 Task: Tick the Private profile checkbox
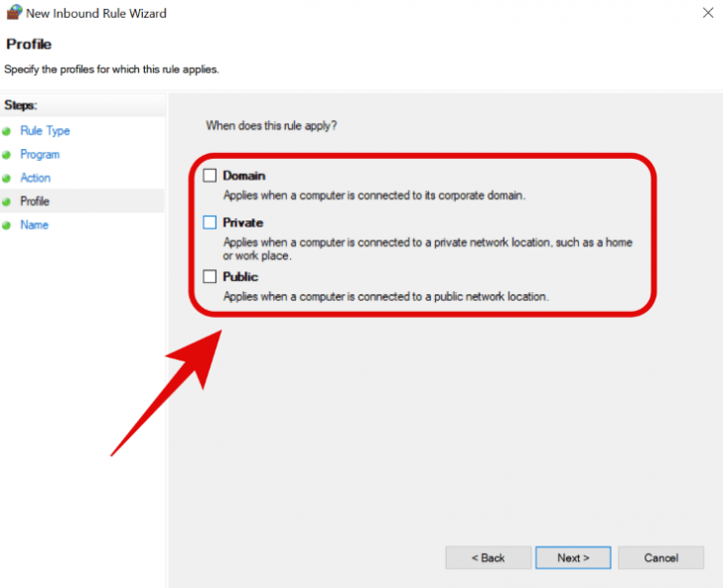click(x=210, y=222)
